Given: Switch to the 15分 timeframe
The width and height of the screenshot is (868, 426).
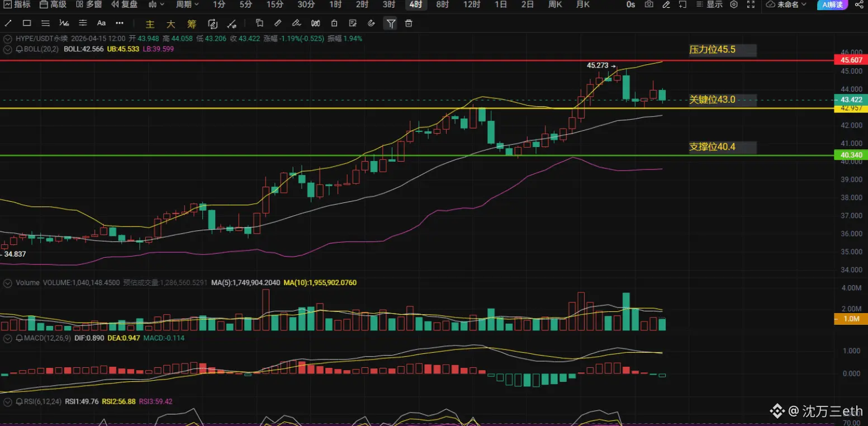Looking at the screenshot, I should pos(275,4).
